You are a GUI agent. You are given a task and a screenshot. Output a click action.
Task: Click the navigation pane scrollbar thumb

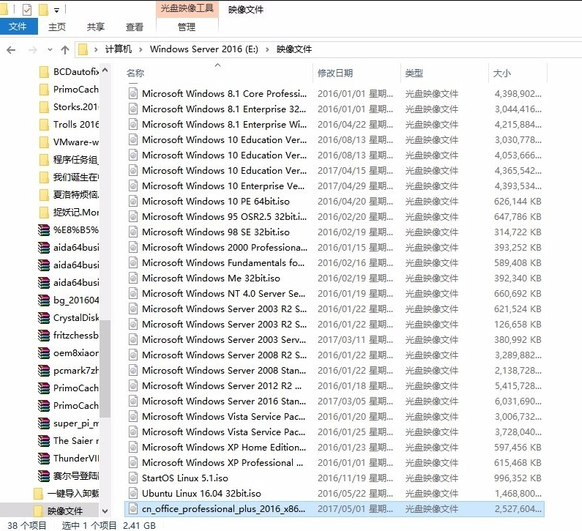[x=105, y=368]
